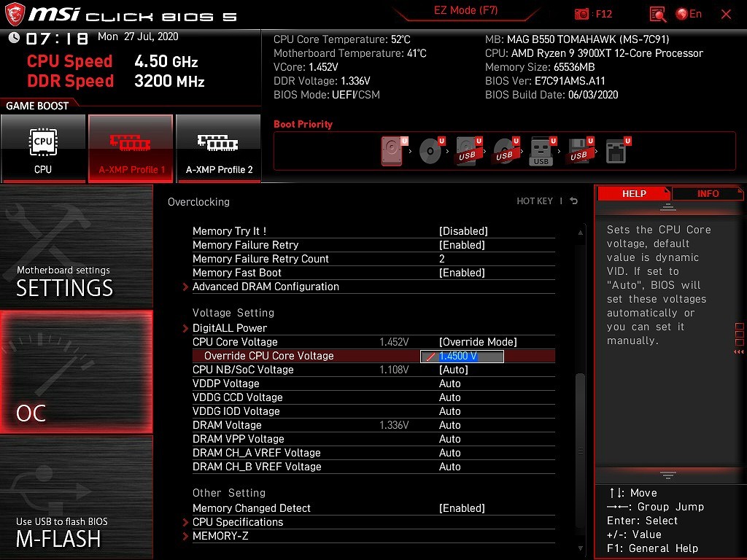Click the USB floppy boot device icon
747x560 pixels.
579,152
